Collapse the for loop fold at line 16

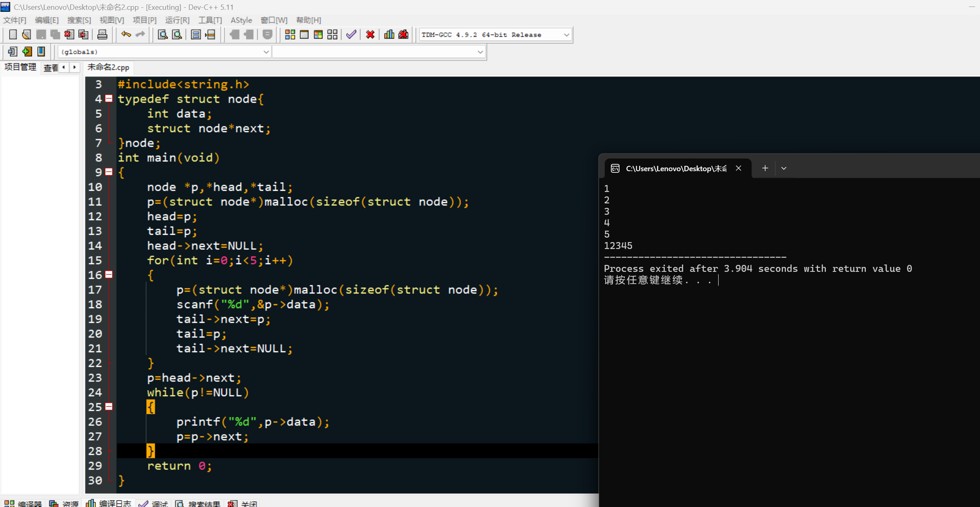(x=109, y=275)
